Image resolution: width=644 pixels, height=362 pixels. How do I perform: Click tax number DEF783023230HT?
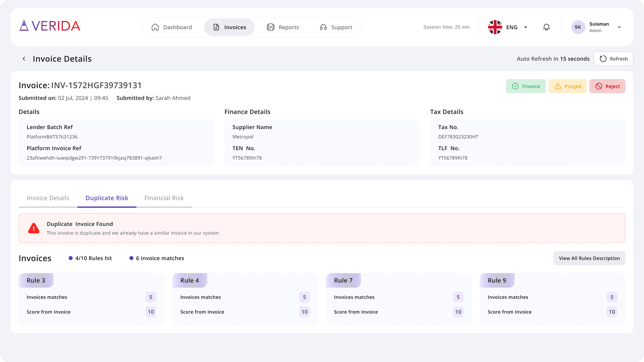458,137
